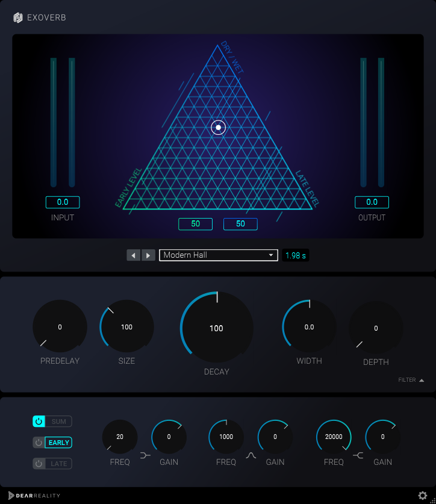Viewport: 436px width, 504px height.
Task: Click the Dear Reality logo
Action: point(30,496)
